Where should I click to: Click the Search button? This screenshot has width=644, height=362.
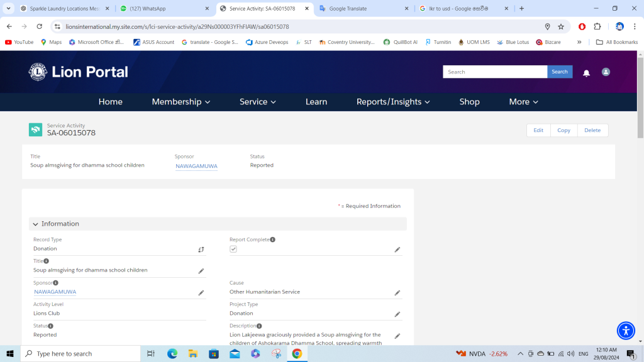(559, 72)
